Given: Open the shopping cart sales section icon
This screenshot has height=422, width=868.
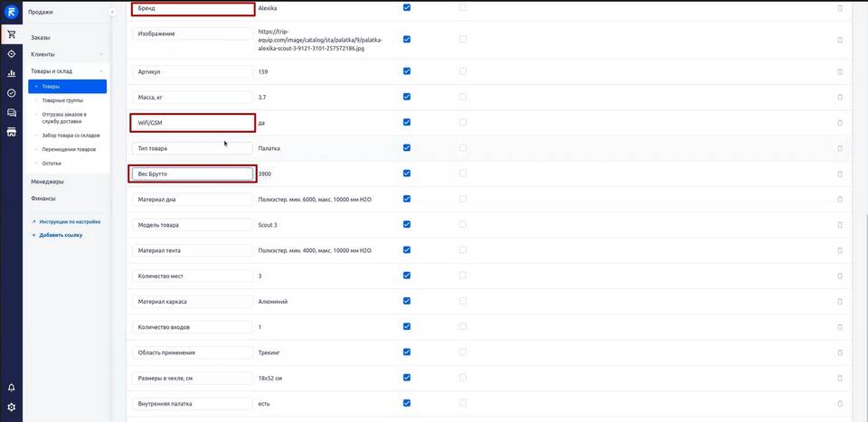Looking at the screenshot, I should point(11,34).
